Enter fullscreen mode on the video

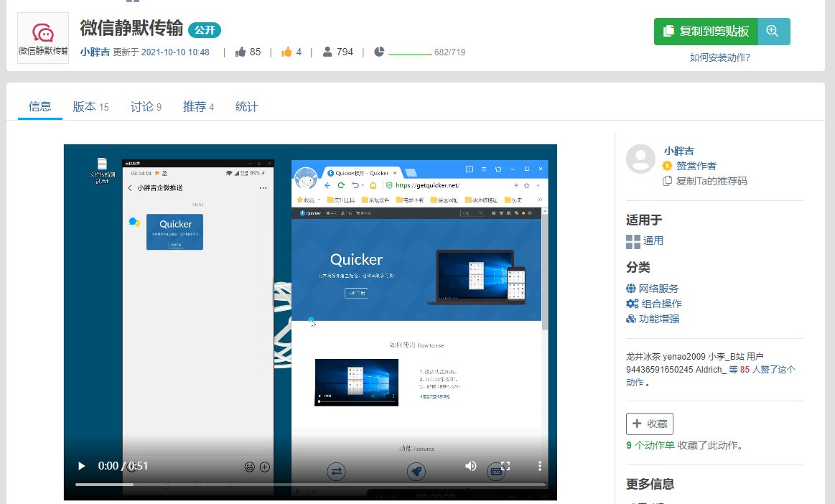point(506,466)
